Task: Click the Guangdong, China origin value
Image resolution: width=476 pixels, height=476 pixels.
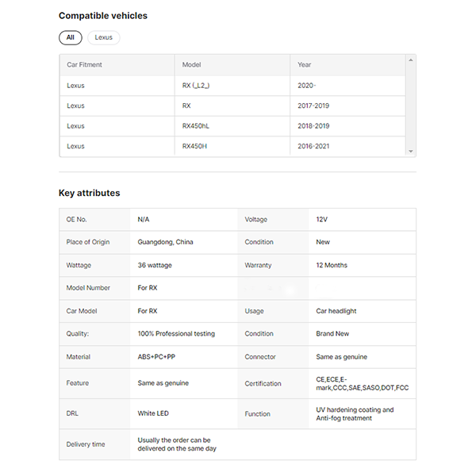Action: [165, 242]
